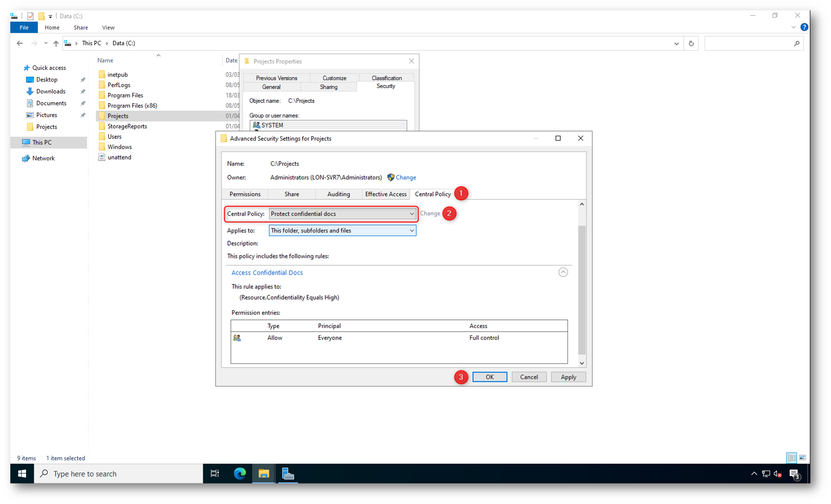Click the Apply button
Image resolution: width=831 pixels, height=504 pixels.
(568, 377)
